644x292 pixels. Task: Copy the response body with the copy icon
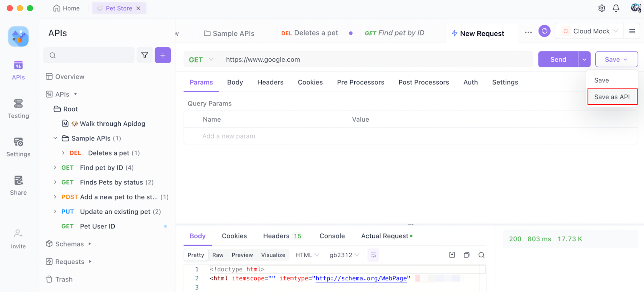point(466,255)
